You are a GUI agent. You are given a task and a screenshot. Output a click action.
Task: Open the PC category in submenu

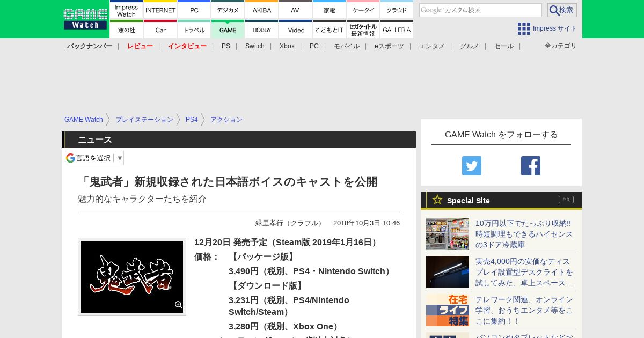click(x=314, y=46)
